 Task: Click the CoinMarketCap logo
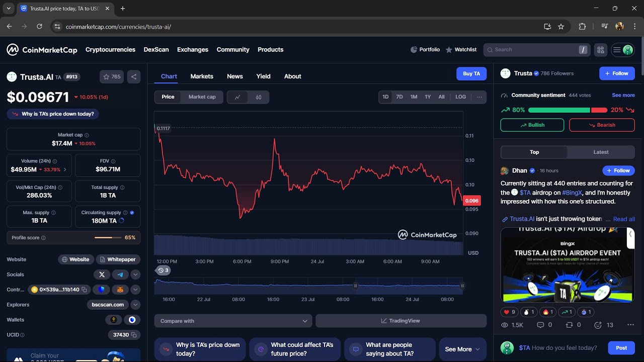point(42,50)
